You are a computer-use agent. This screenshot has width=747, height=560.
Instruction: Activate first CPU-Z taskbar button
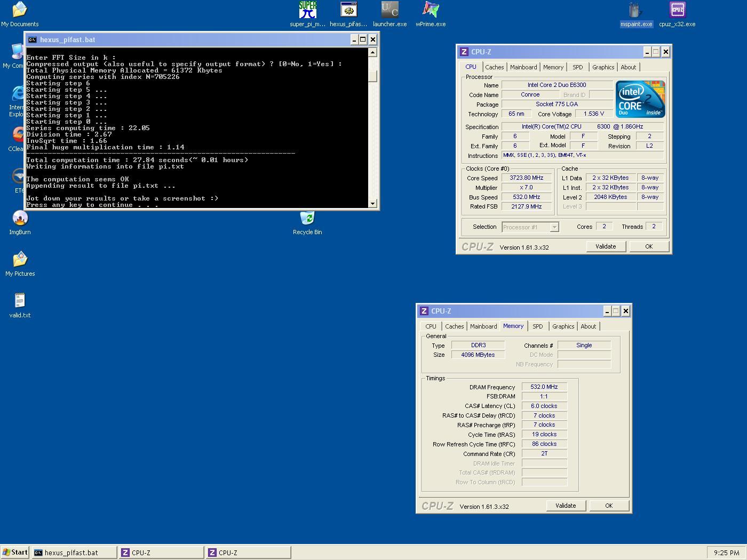(162, 553)
